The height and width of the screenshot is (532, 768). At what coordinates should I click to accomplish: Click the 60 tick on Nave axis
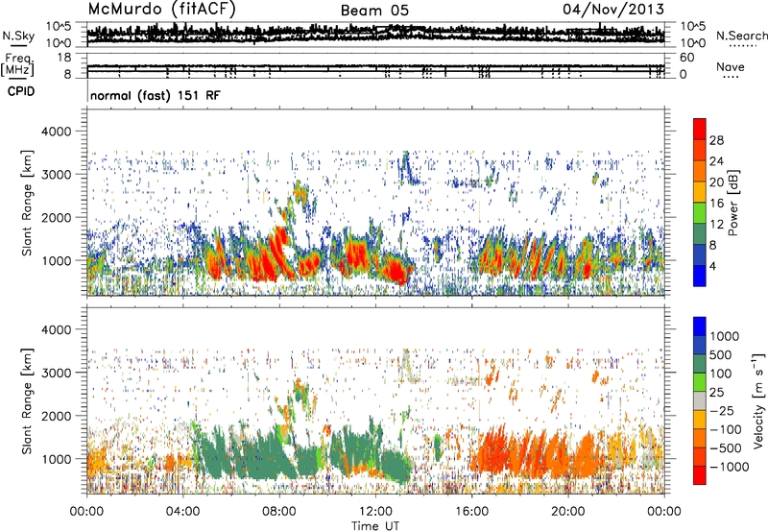[x=686, y=58]
